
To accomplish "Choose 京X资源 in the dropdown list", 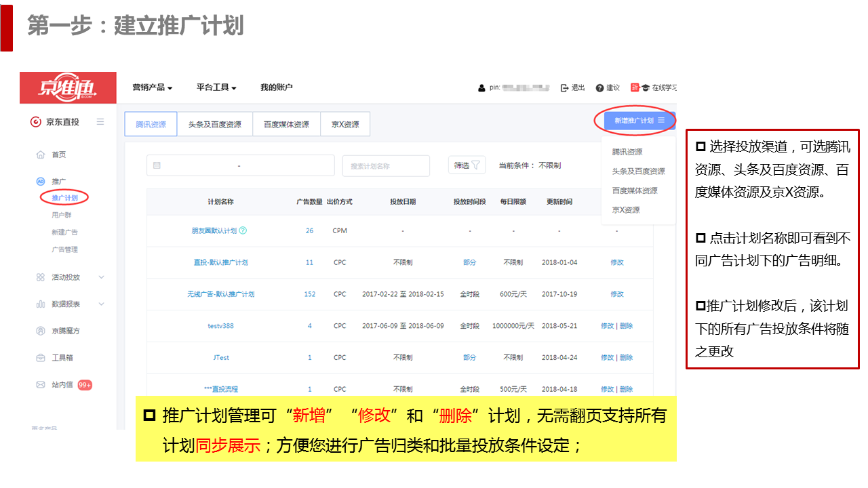I will 626,210.
